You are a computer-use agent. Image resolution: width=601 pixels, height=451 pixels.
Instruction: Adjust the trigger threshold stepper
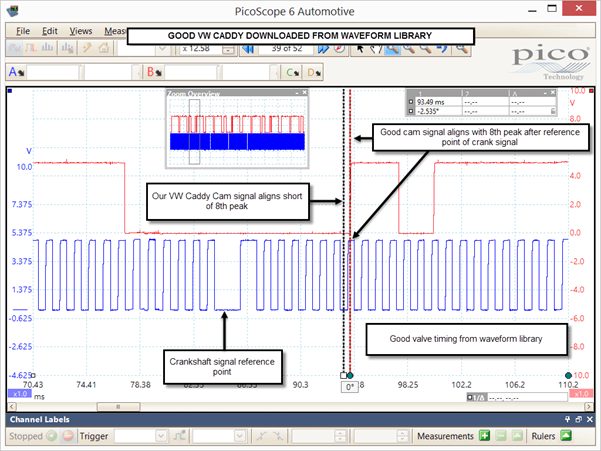coord(340,436)
